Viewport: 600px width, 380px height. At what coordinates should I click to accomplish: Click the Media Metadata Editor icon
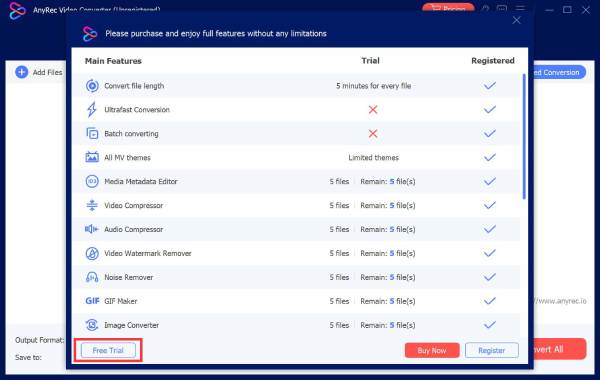tap(92, 181)
